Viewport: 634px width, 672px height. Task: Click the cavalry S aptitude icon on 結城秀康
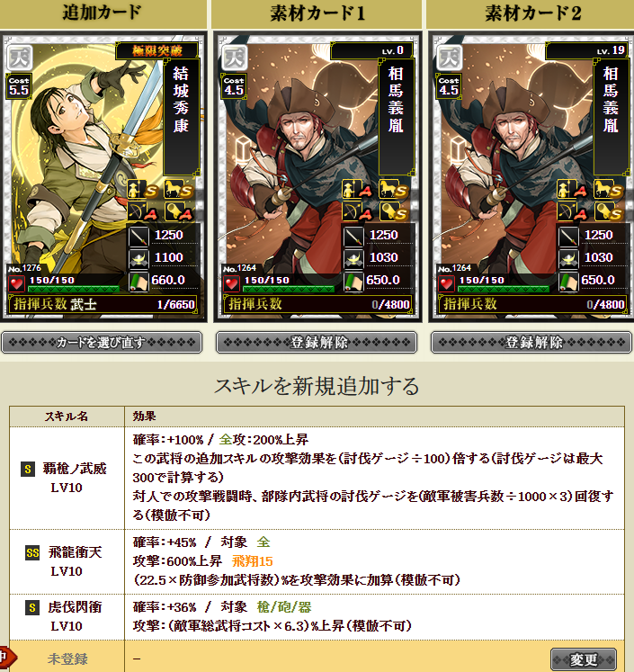(179, 189)
